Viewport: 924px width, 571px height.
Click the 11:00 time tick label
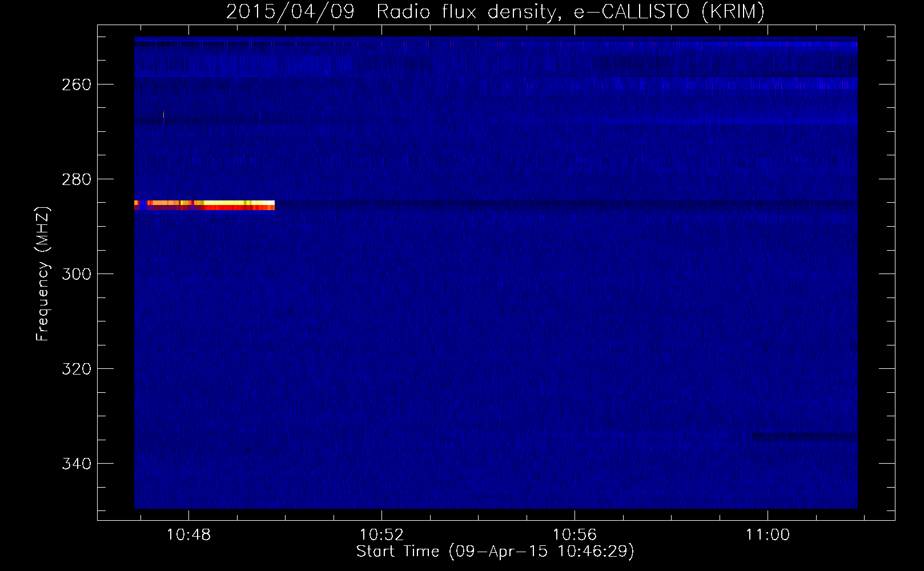point(768,535)
